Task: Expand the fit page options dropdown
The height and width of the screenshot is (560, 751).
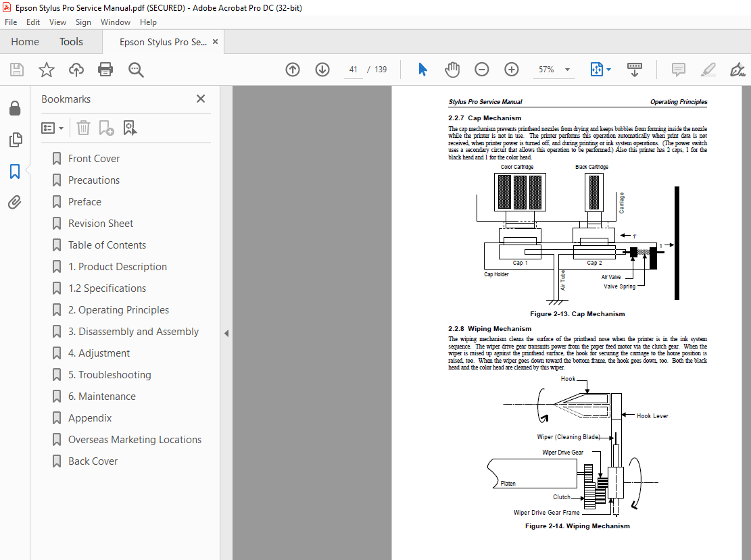Action: (x=608, y=70)
